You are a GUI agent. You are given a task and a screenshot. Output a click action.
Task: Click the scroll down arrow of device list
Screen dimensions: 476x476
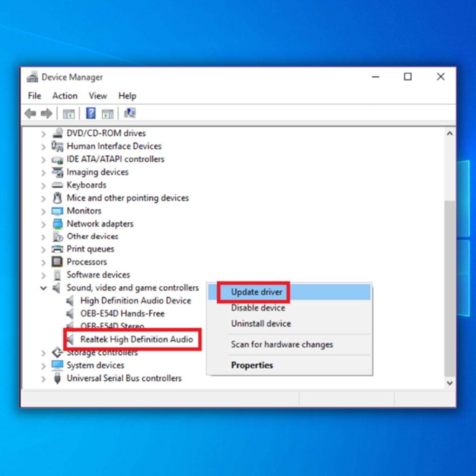(450, 383)
